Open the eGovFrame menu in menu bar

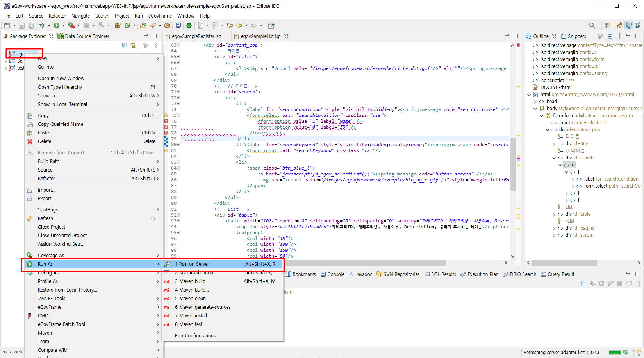(160, 16)
